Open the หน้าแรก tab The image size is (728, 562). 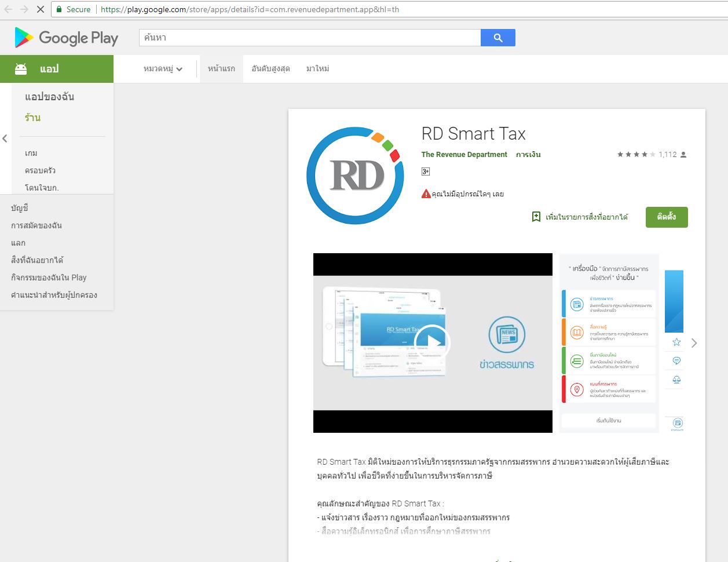(x=221, y=69)
